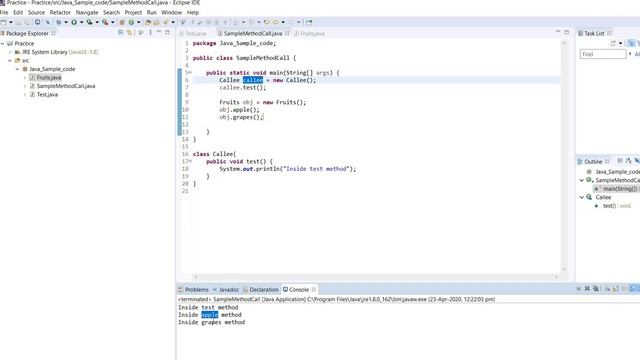Click Remove All Terminated Launches icon in Console
This screenshot has width=640, height=360.
(596, 289)
